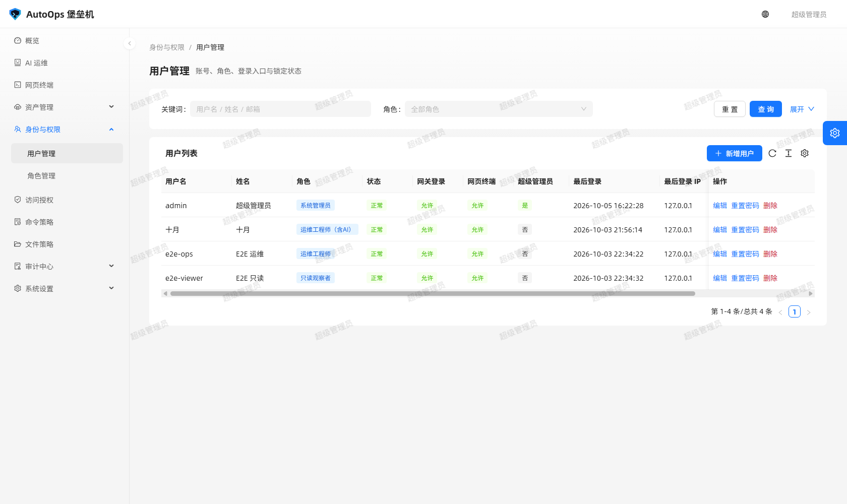Click the keyword search input field
The width and height of the screenshot is (847, 504).
[x=280, y=109]
